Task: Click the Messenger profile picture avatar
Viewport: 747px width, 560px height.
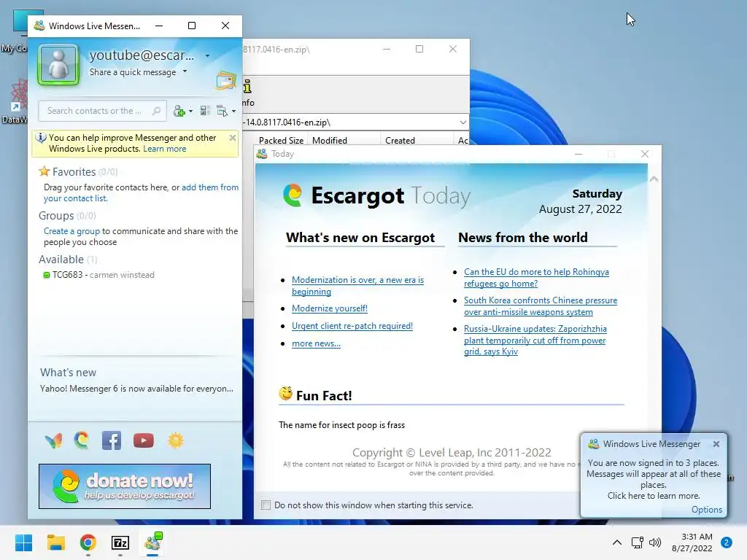Action: [58, 65]
